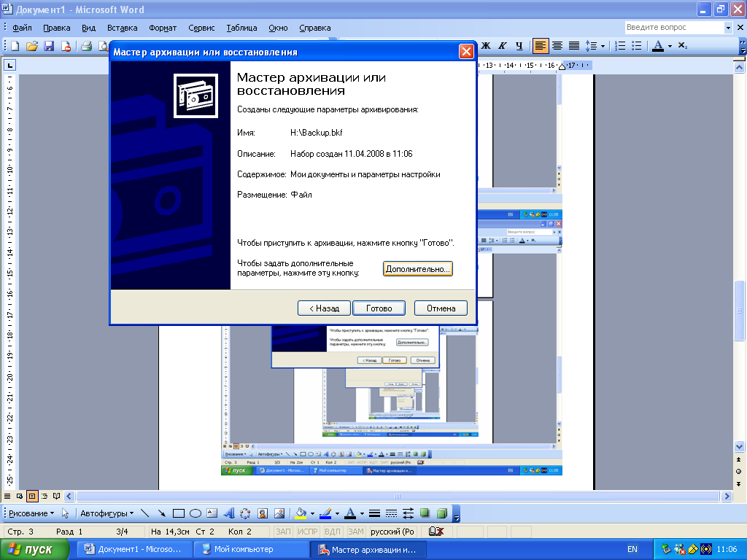Screen dimensions: 747x560
Task: Click the dash style icon
Action: click(391, 513)
